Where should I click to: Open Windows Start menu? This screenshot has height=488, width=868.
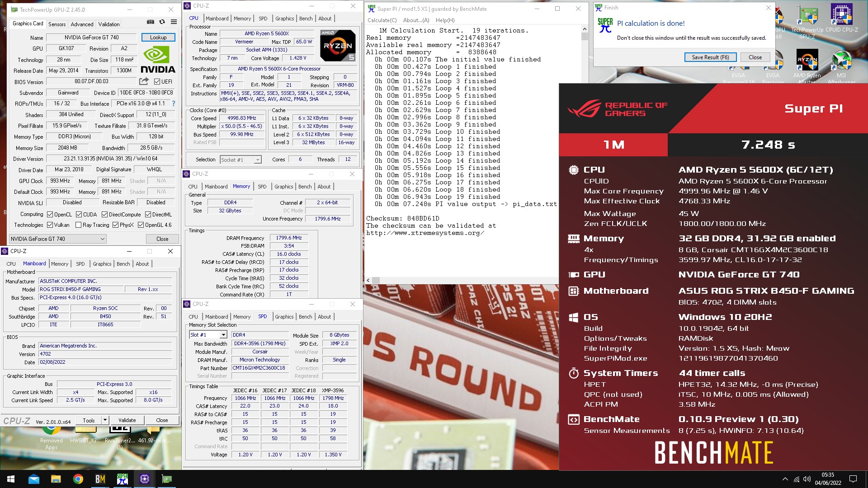point(11,479)
